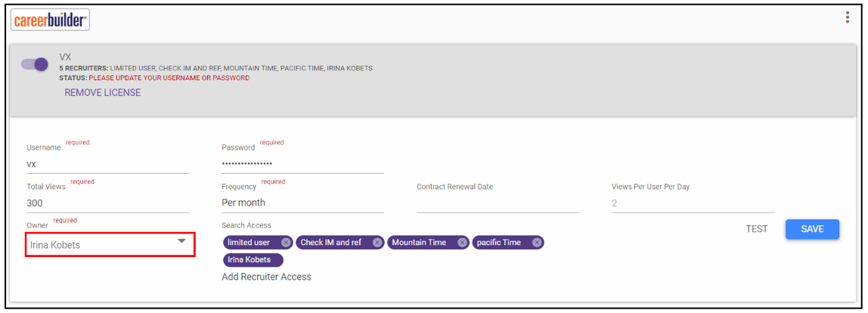Open the three-dot more options menu
Viewport: 868px width, 313px height.
(x=848, y=18)
